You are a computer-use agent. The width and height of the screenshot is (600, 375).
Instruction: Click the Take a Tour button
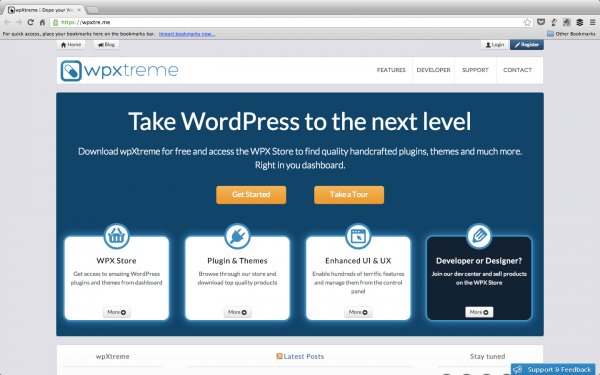point(349,195)
